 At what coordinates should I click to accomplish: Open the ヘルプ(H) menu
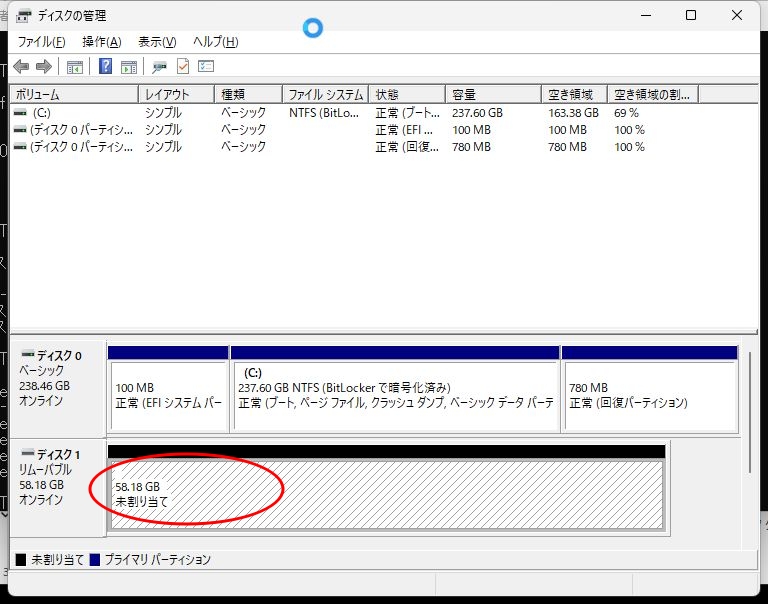pyautogui.click(x=216, y=42)
